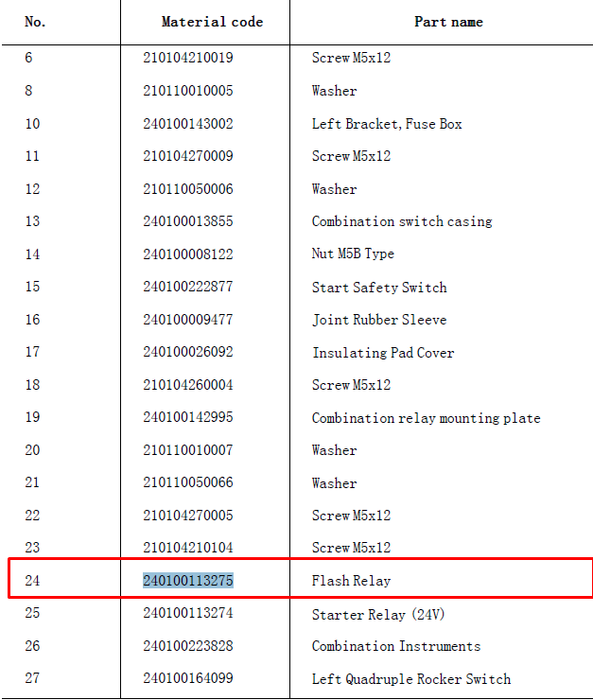This screenshot has width=593, height=700.
Task: Select Left Quadruple Rocker Switch entry
Action: [411, 679]
